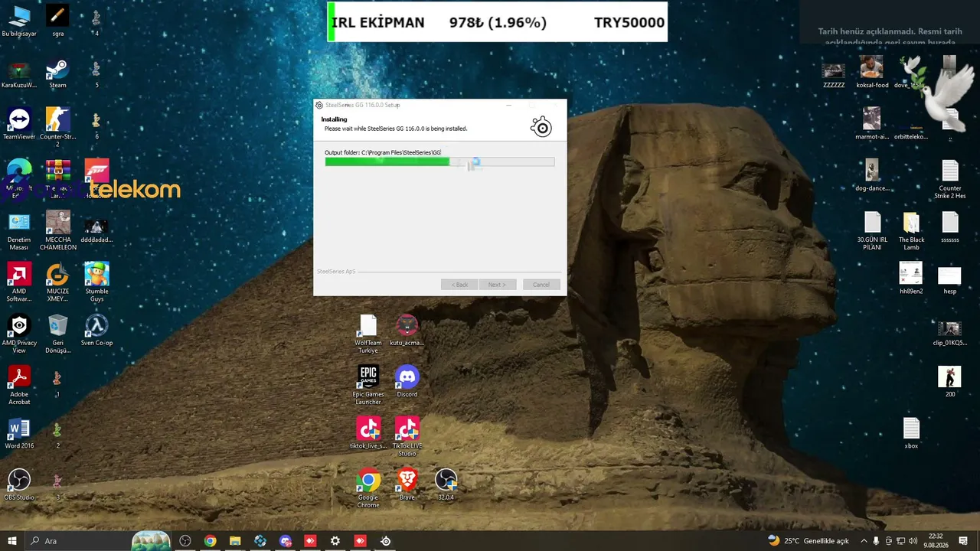Open the Brave browser desktop shortcut
This screenshot has width=980, height=551.
(x=407, y=485)
